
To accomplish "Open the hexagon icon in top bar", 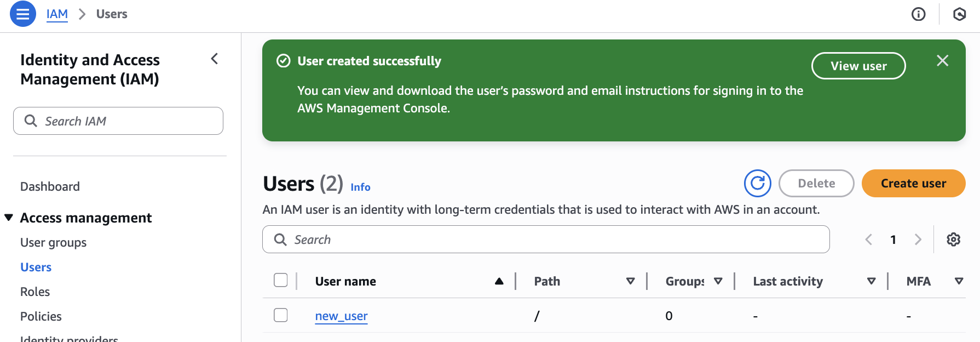I will [959, 14].
